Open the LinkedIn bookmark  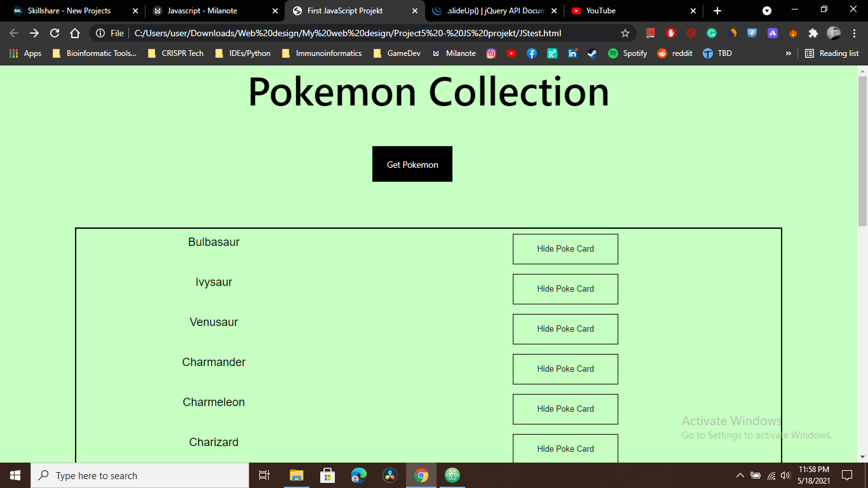point(573,53)
